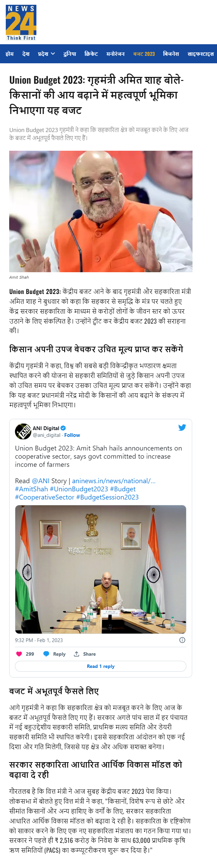Follow the ani_digital account
This screenshot has width=217, height=868.
[x=72, y=435]
